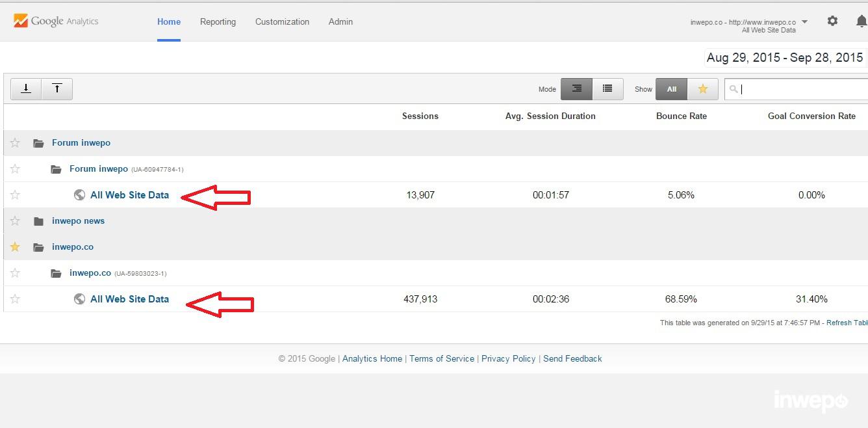Click the Avg. Session Duration header

(550, 116)
